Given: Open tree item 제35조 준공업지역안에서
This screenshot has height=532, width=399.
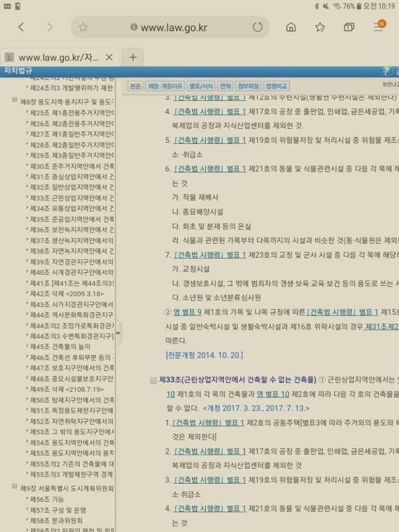Looking at the screenshot, I should point(72,219).
